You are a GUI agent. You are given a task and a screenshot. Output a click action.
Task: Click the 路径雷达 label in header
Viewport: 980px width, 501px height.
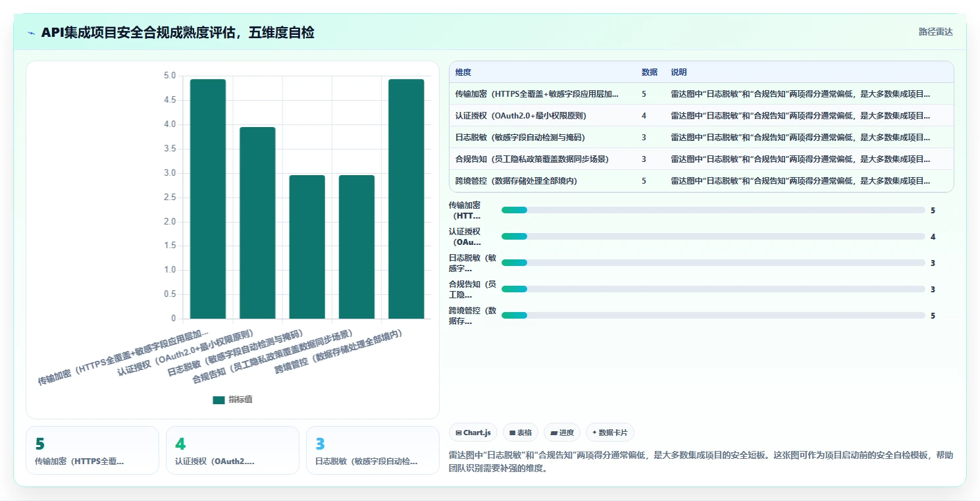click(936, 32)
